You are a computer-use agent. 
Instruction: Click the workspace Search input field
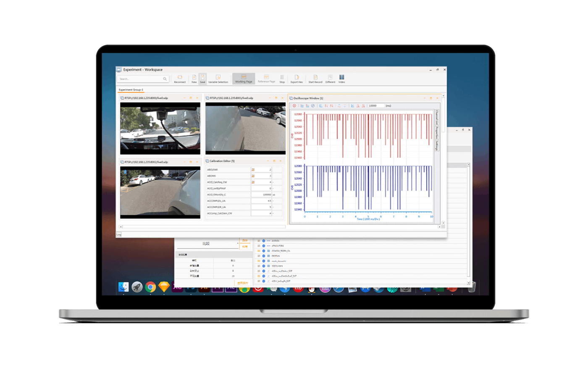[x=141, y=79]
